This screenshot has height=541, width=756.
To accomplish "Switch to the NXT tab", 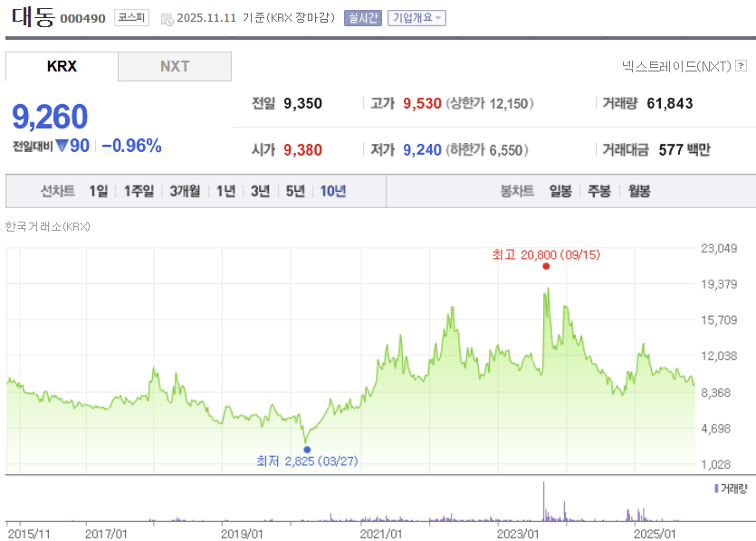I will pyautogui.click(x=174, y=66).
